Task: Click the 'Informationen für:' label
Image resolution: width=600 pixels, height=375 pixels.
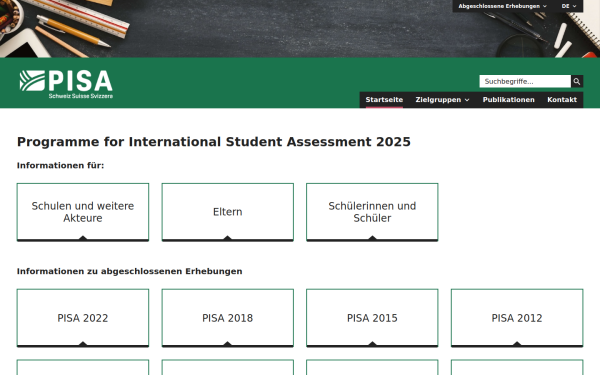Action: pos(60,165)
